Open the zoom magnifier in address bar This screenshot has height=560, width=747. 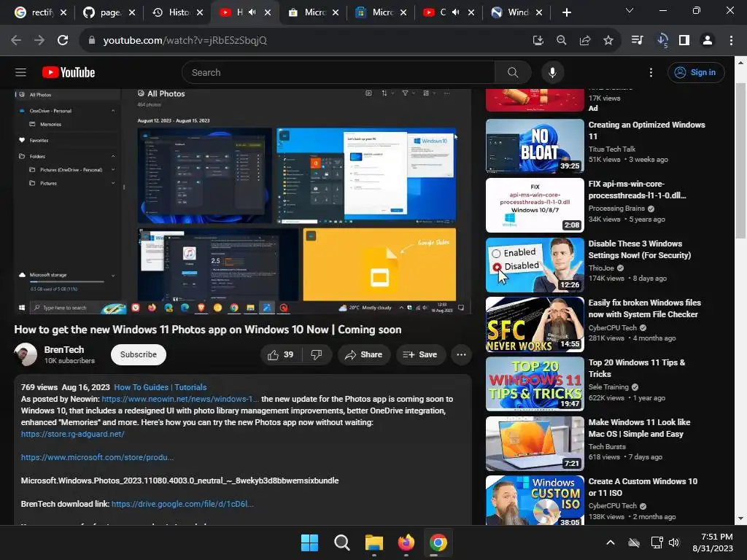(562, 41)
